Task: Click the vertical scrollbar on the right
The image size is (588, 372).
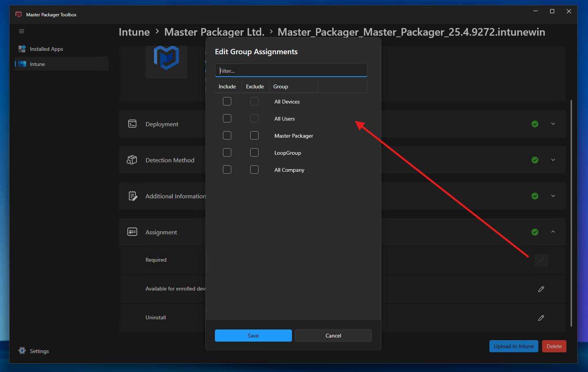Action: click(x=571, y=213)
